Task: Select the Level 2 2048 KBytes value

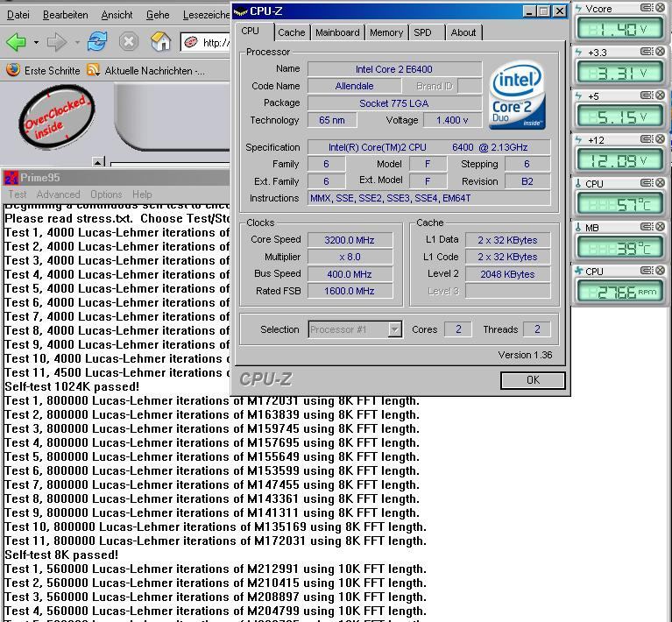Action: tap(507, 274)
